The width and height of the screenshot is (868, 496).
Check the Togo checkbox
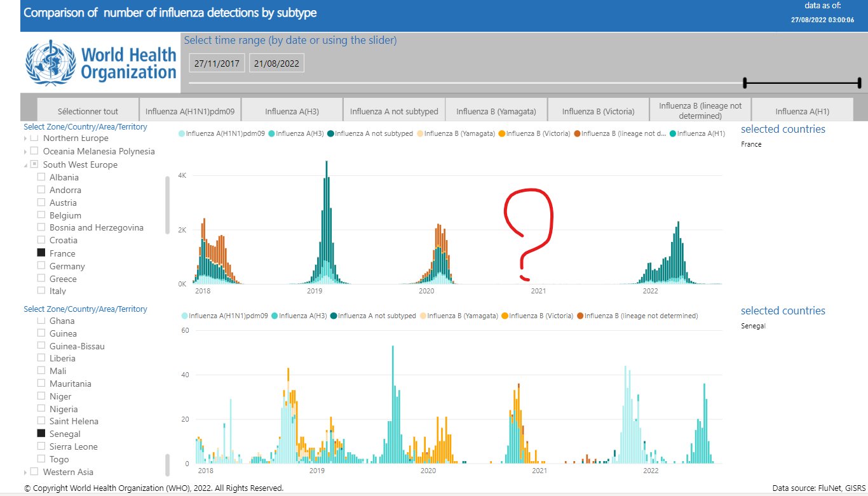pos(41,459)
